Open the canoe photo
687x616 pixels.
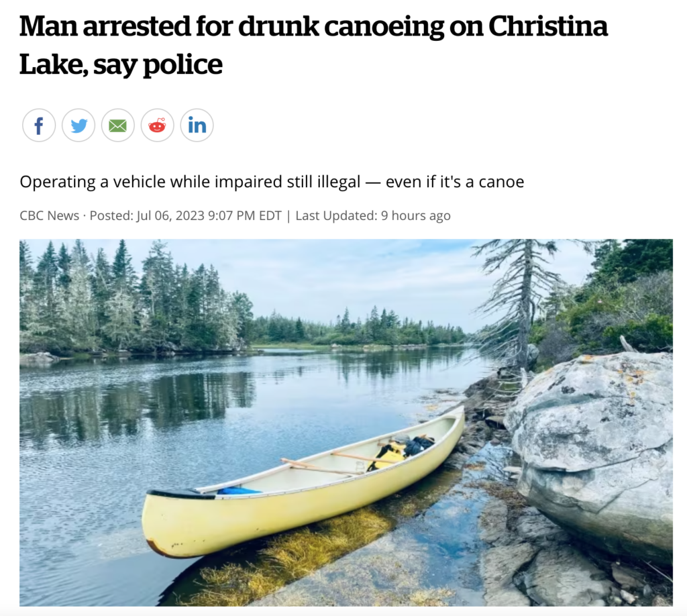click(x=346, y=423)
